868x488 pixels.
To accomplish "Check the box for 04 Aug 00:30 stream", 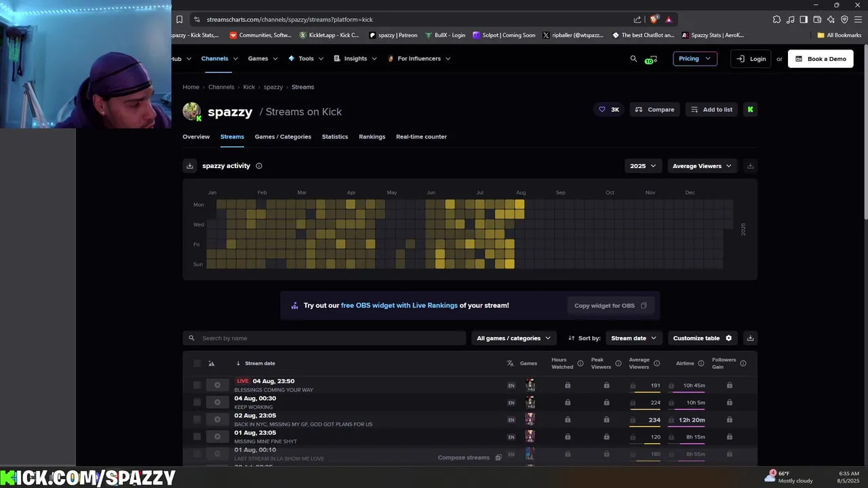I will point(197,403).
